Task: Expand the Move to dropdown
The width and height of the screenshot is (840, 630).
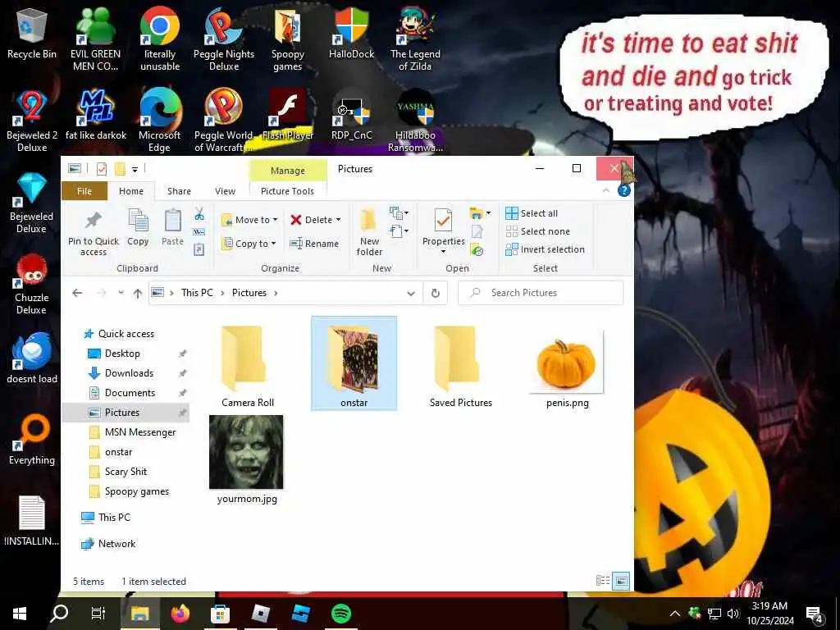Action: click(x=275, y=220)
